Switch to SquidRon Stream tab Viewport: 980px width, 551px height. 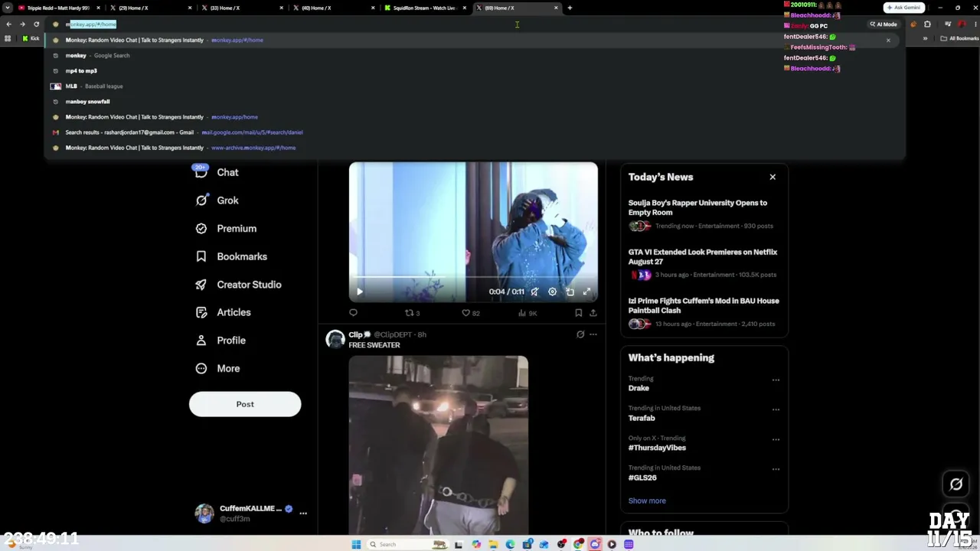tap(425, 8)
